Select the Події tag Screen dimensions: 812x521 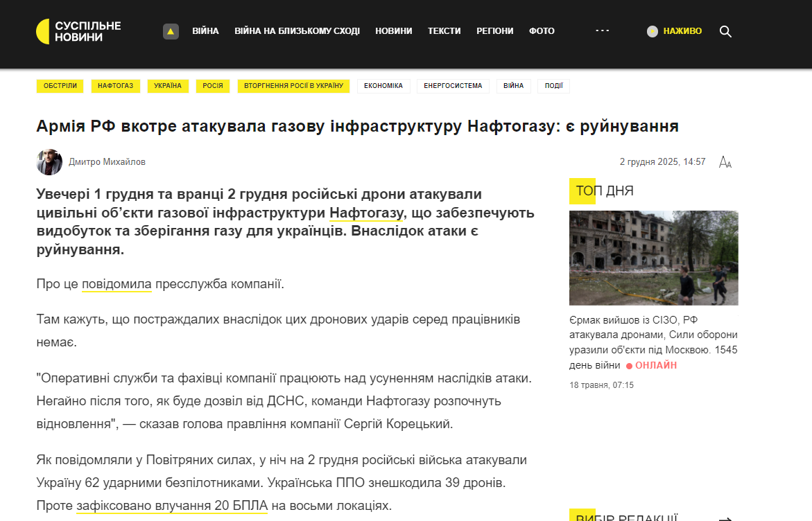[553, 86]
